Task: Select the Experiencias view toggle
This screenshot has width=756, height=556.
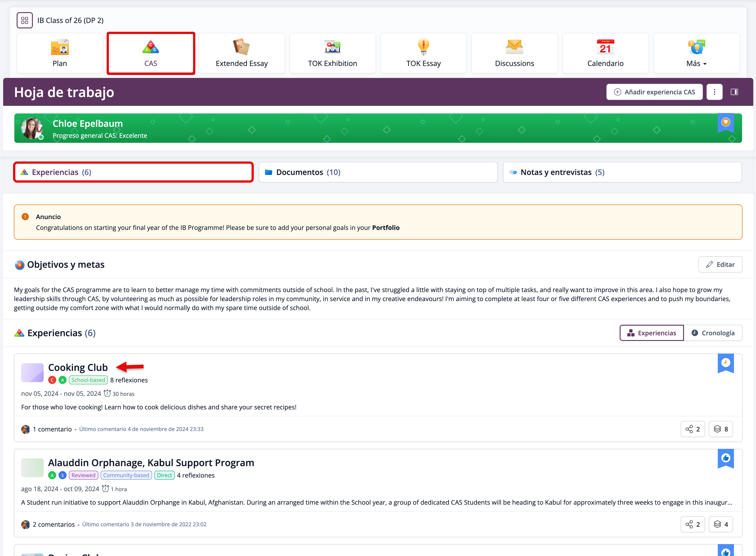Action: (651, 333)
